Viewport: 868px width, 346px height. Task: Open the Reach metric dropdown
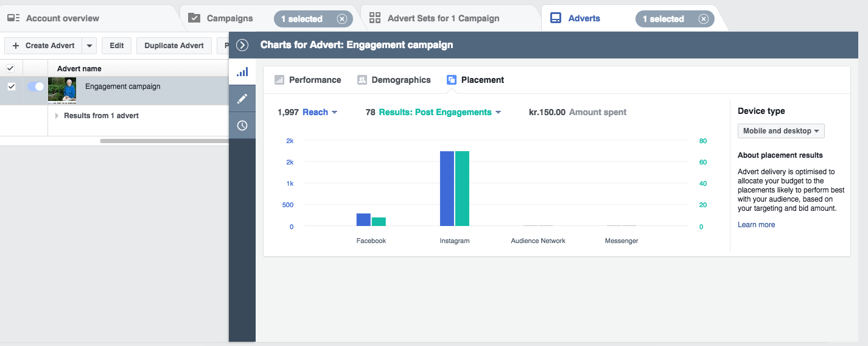point(320,112)
